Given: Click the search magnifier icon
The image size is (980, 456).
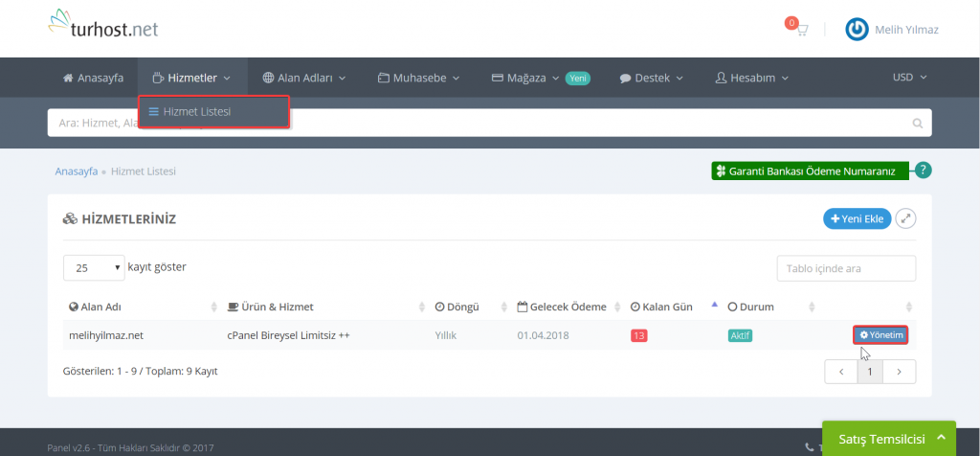Looking at the screenshot, I should coord(917,124).
